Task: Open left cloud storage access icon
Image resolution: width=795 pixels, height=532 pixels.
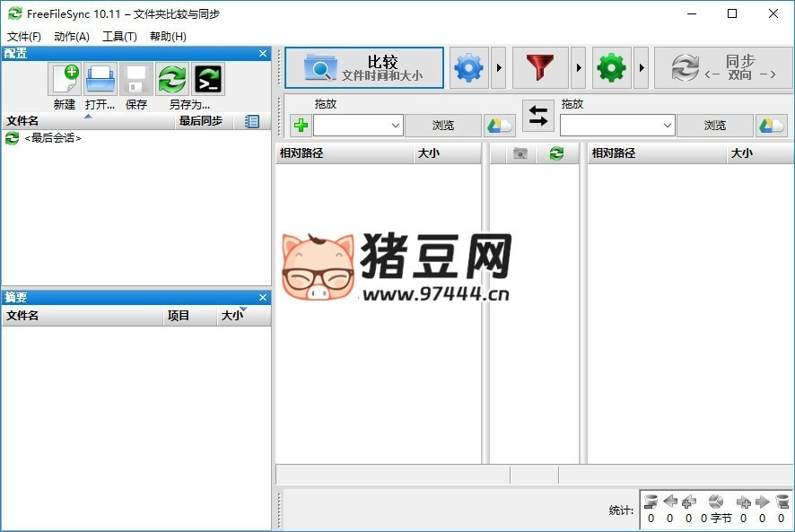Action: click(500, 126)
